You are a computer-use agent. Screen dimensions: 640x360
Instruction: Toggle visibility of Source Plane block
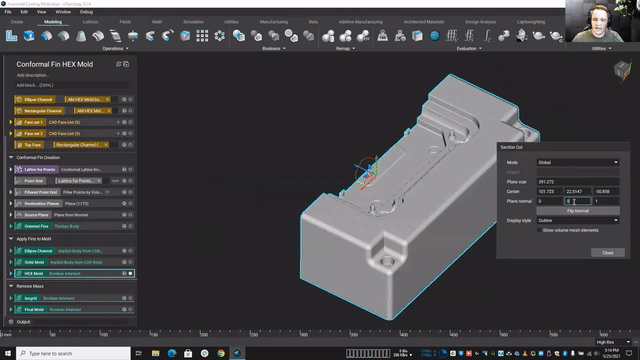click(x=131, y=215)
